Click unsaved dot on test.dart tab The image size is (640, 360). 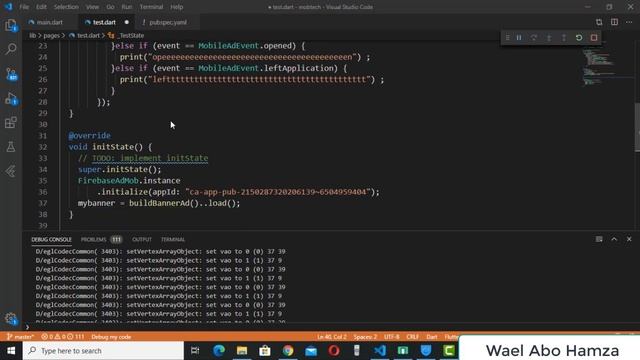pyautogui.click(x=127, y=22)
